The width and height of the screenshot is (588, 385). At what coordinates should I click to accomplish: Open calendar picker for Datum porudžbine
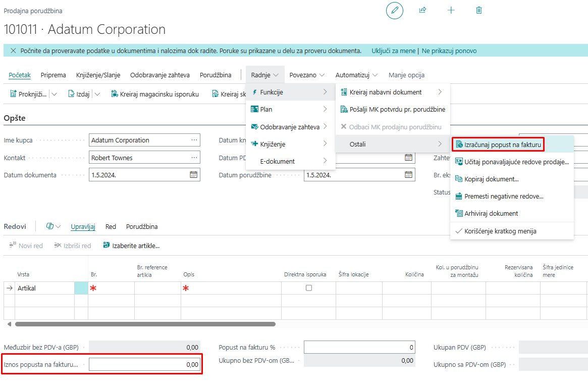pyautogui.click(x=408, y=175)
